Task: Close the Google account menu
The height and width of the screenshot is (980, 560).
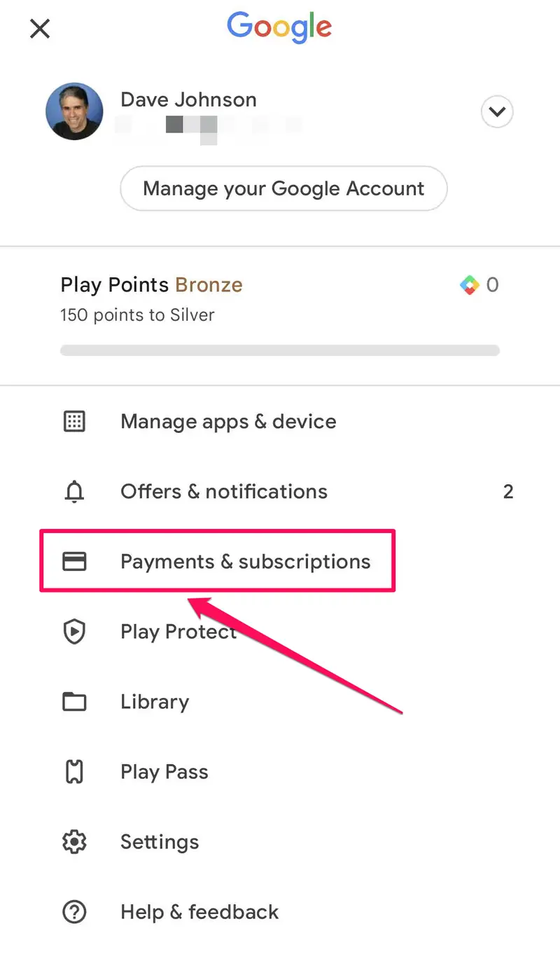Action: tap(40, 29)
